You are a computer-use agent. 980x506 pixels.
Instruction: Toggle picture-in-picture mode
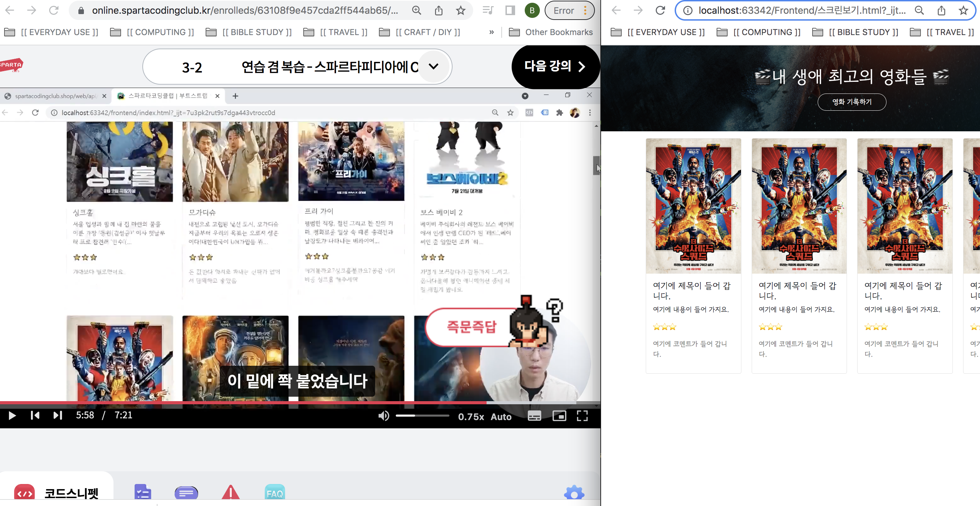(x=559, y=416)
